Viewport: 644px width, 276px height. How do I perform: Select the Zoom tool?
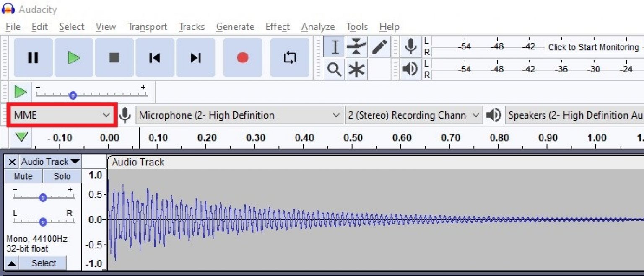pyautogui.click(x=334, y=70)
